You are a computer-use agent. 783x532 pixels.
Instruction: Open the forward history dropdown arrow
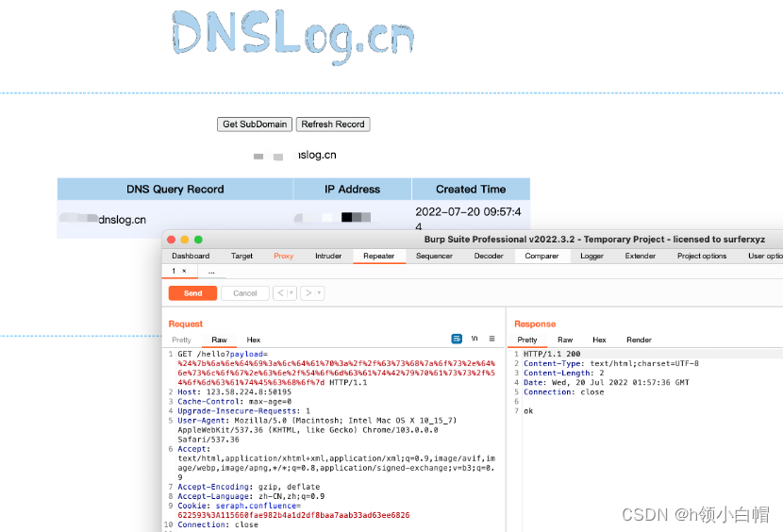pyautogui.click(x=320, y=293)
